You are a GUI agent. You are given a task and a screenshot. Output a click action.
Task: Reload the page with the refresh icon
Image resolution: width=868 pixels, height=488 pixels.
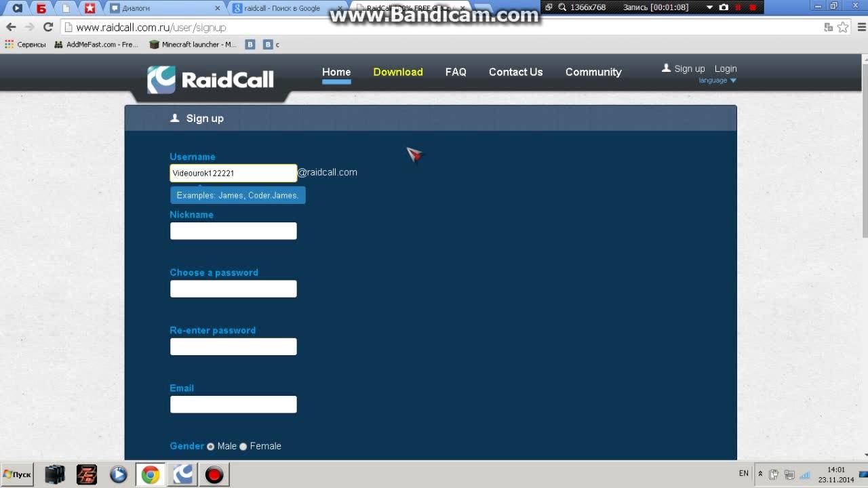pyautogui.click(x=47, y=27)
